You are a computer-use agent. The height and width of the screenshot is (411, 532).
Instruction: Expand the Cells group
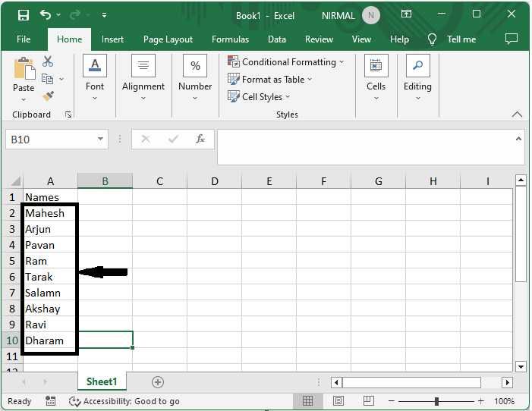pyautogui.click(x=376, y=78)
